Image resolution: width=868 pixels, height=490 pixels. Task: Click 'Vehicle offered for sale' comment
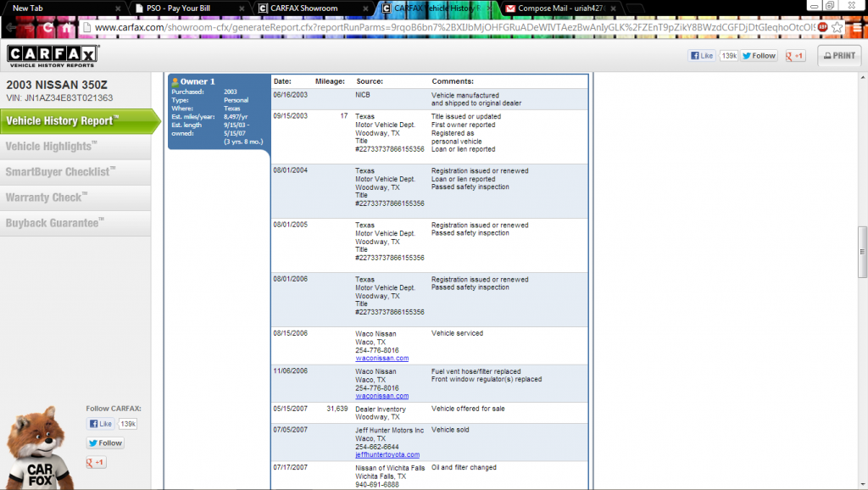[468, 409]
